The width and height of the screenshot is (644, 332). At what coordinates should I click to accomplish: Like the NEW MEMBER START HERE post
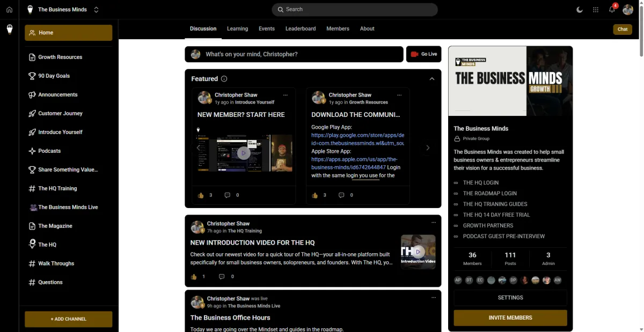(x=201, y=195)
